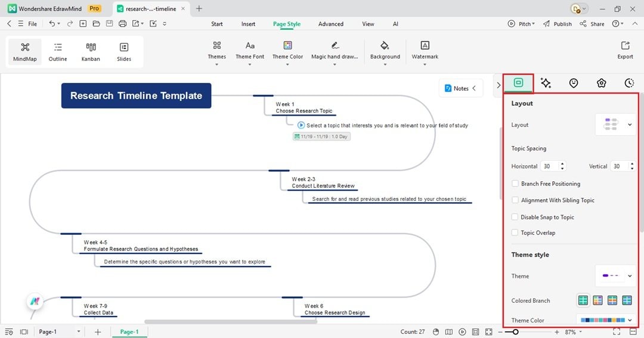
Task: Select the first Colored Branch style option
Action: coord(583,300)
